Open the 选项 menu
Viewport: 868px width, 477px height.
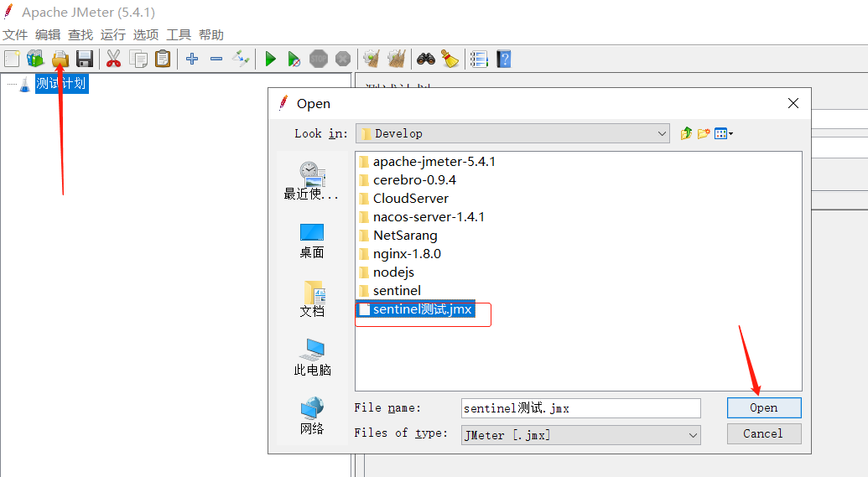click(146, 35)
